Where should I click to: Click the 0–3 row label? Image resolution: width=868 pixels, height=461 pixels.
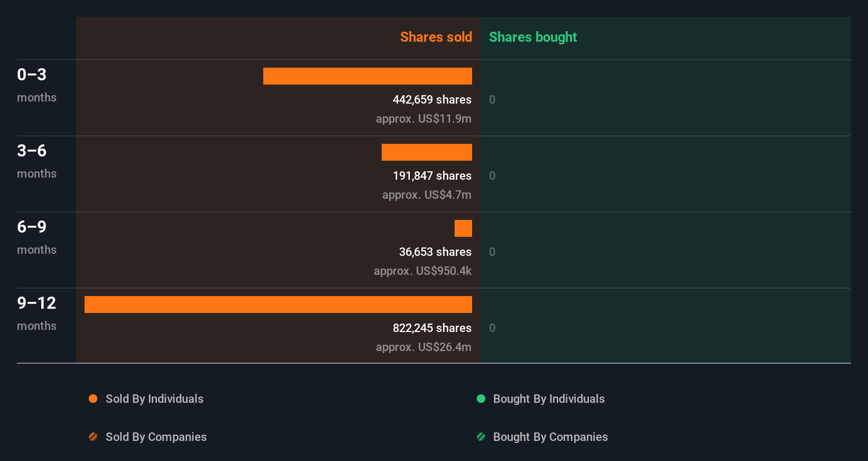32,75
